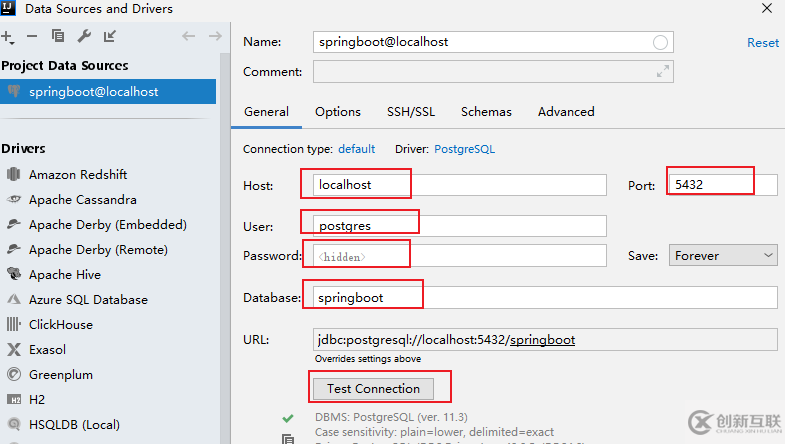Viewport: 785px width, 444px height.
Task: Click ClickHouse bars icon
Action: pos(14,324)
